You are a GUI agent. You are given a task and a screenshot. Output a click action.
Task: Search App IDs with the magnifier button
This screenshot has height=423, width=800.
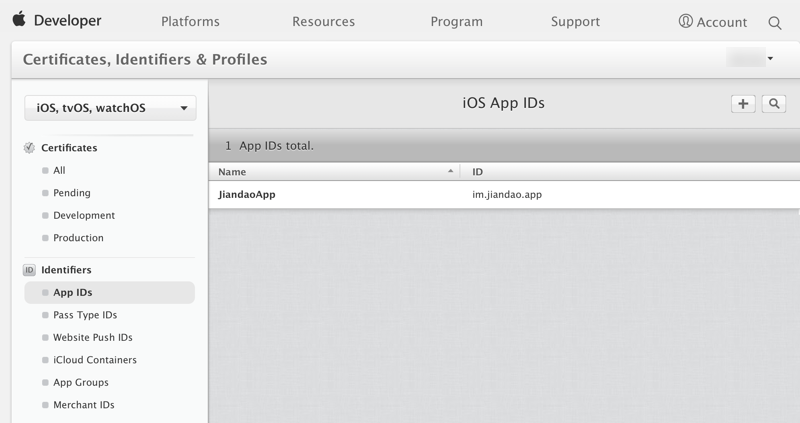pos(773,104)
